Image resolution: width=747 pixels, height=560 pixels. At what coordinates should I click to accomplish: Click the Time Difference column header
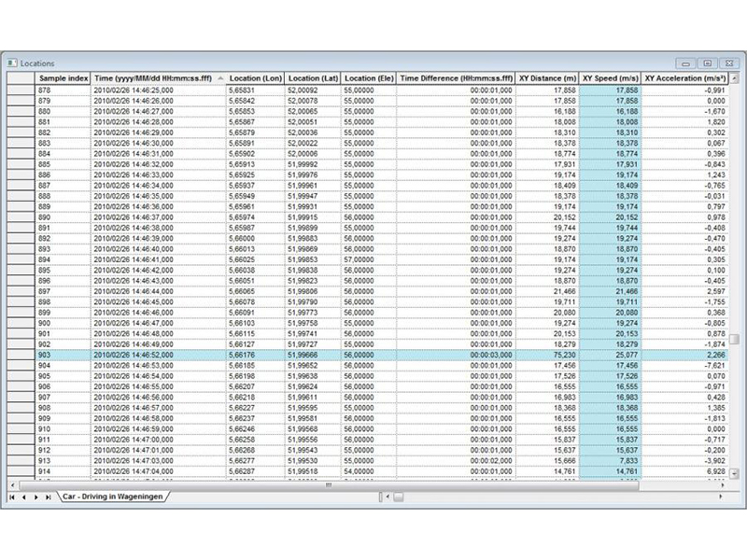tap(457, 78)
